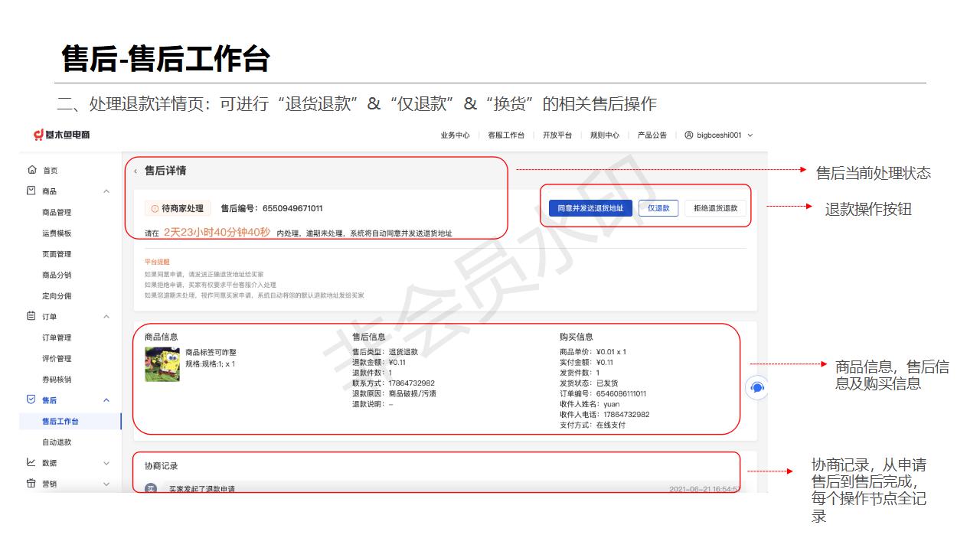Click the 售后 shield icon in sidebar
Screen dimensions: 980x551
pyautogui.click(x=31, y=399)
